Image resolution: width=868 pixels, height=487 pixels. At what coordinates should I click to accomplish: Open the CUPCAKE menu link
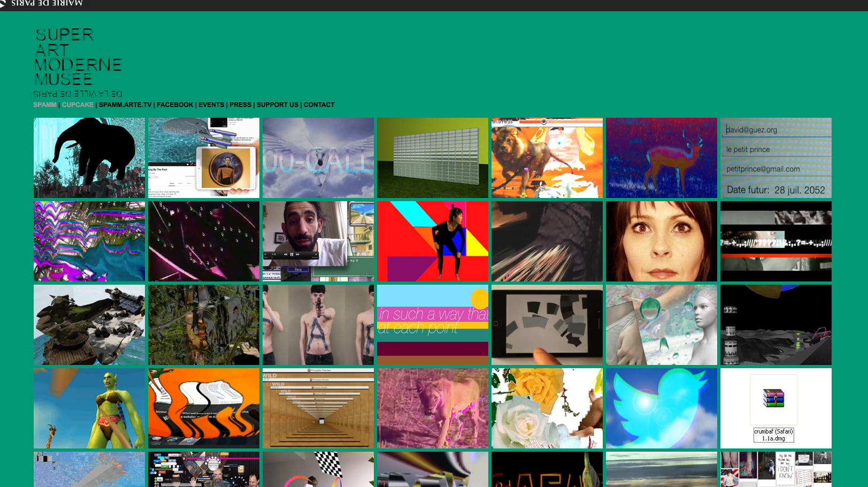(78, 105)
